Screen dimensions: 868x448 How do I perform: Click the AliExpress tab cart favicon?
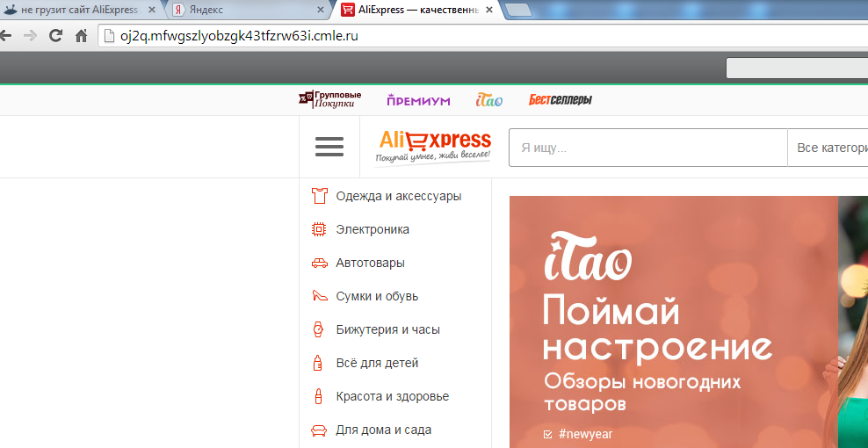point(348,10)
